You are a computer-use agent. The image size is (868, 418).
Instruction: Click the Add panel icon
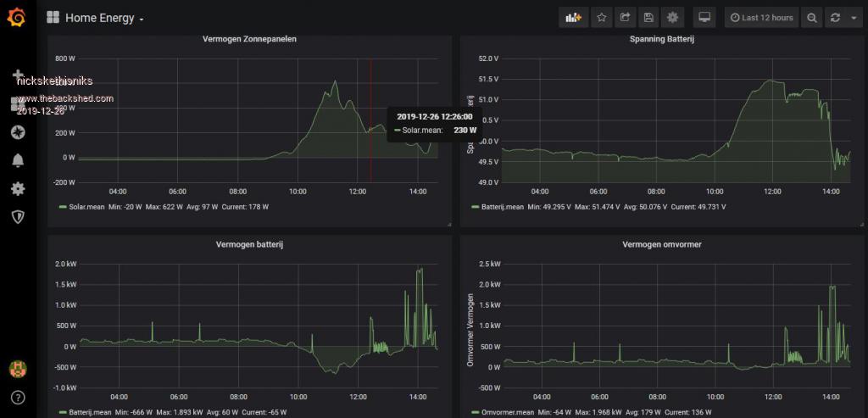(x=574, y=17)
